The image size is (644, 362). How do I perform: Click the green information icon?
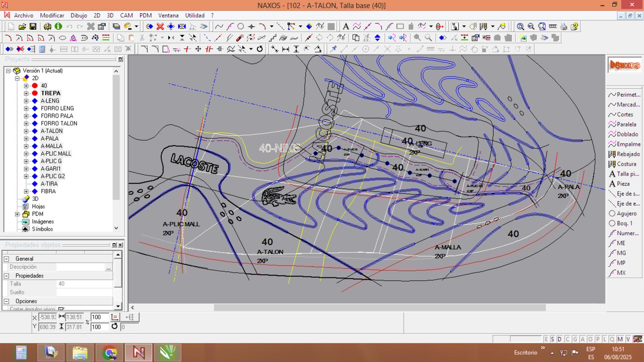click(58, 27)
